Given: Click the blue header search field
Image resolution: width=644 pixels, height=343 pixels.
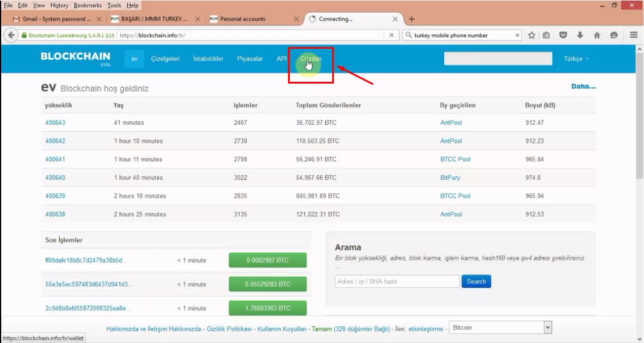Looking at the screenshot, I should pyautogui.click(x=498, y=59).
